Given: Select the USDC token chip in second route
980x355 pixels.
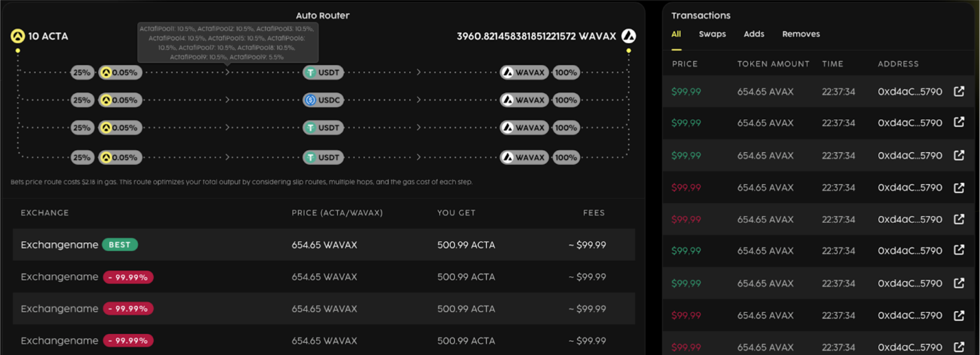Looking at the screenshot, I should coord(323,100).
